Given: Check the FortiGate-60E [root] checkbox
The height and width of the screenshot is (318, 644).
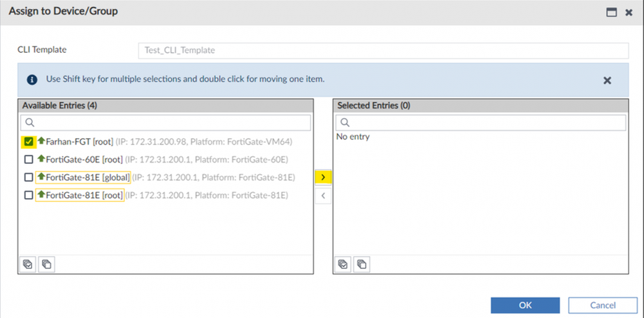Looking at the screenshot, I should coord(28,159).
